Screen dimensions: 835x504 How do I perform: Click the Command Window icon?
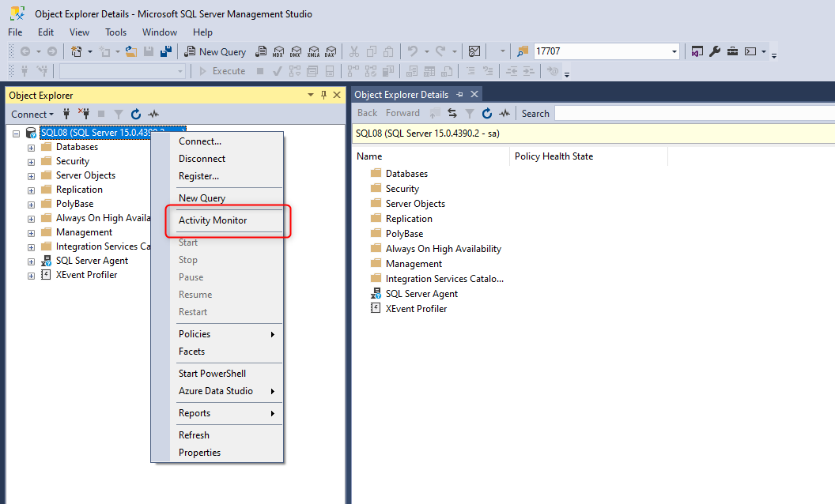click(750, 51)
